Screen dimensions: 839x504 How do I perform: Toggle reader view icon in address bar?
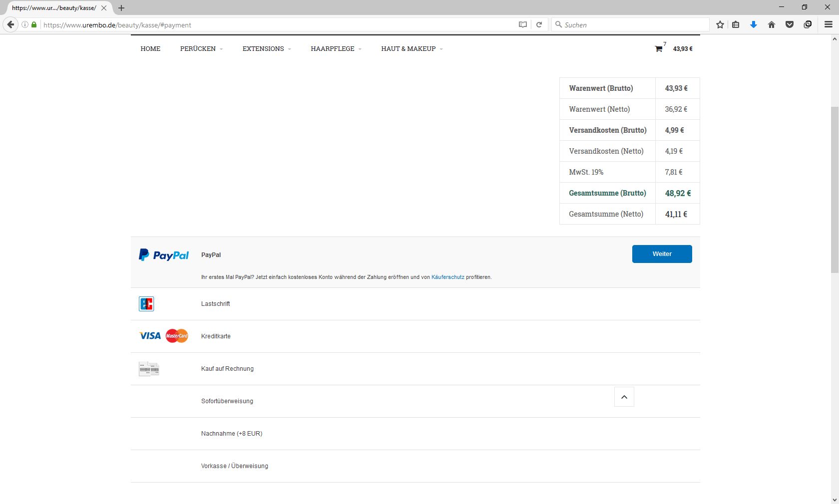pyautogui.click(x=523, y=24)
